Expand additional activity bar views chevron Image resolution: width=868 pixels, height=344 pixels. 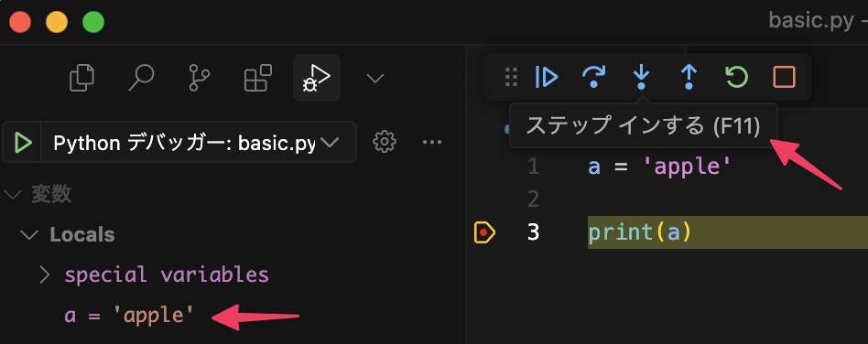375,79
